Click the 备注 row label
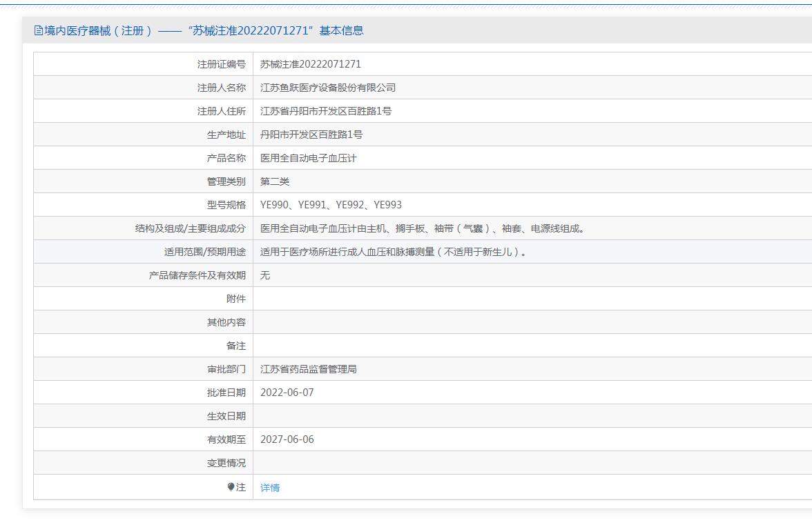This screenshot has width=812, height=525. pyautogui.click(x=235, y=346)
